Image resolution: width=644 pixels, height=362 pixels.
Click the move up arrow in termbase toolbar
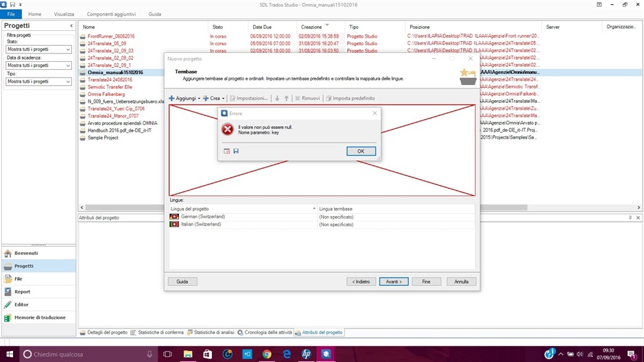click(x=287, y=99)
